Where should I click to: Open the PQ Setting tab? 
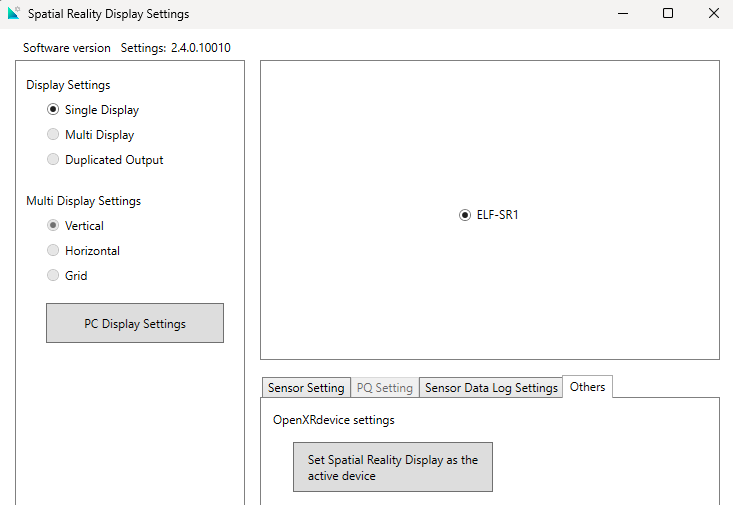[385, 388]
